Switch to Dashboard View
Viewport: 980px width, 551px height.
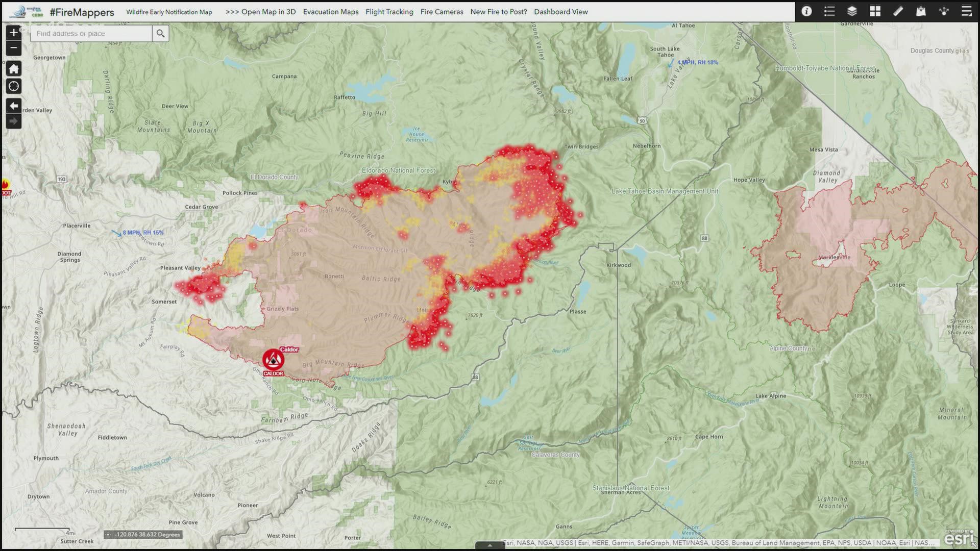click(561, 12)
